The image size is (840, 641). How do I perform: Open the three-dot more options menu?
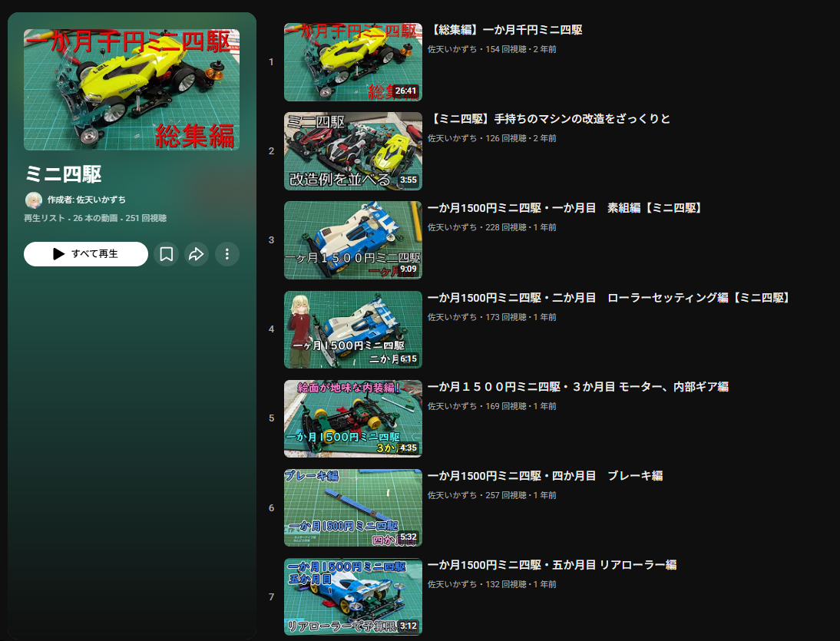227,254
